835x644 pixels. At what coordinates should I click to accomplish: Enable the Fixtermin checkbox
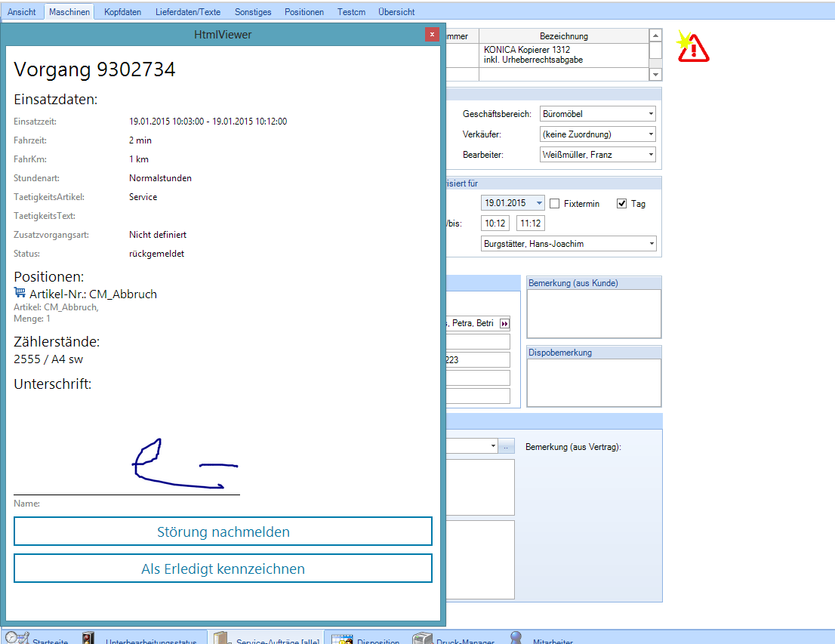[554, 204]
